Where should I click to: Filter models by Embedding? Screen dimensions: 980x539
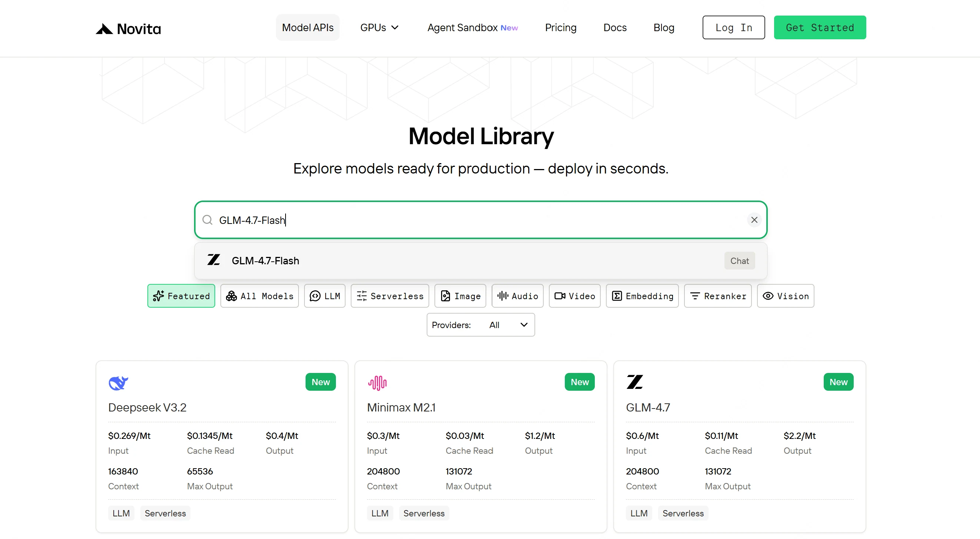tap(642, 296)
